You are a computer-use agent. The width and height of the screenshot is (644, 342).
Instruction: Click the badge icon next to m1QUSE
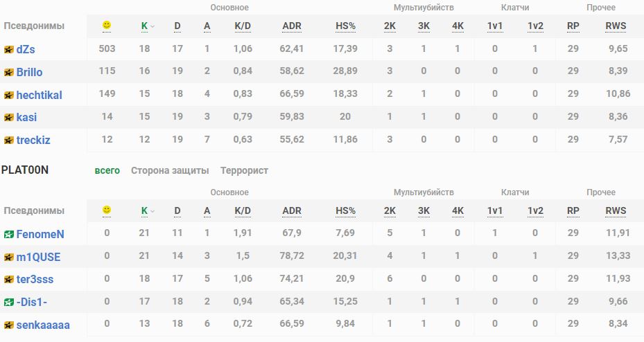pos(9,258)
